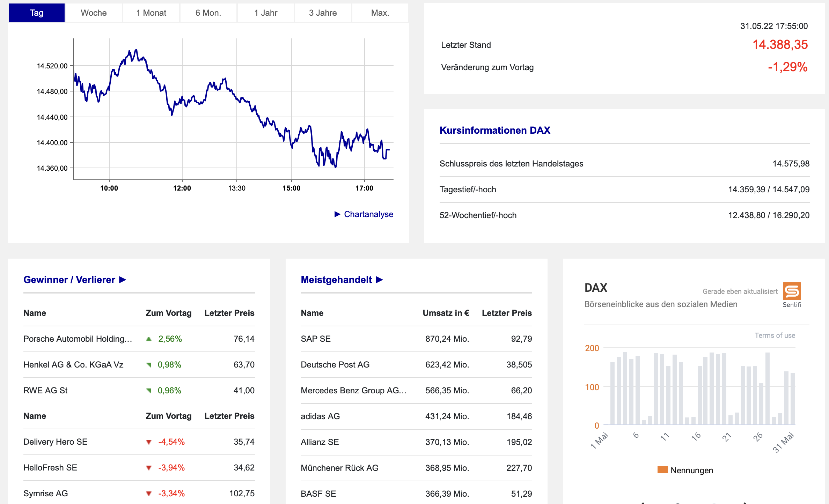The width and height of the screenshot is (829, 504).
Task: Click red down arrow for Delivery Hero
Action: (149, 442)
